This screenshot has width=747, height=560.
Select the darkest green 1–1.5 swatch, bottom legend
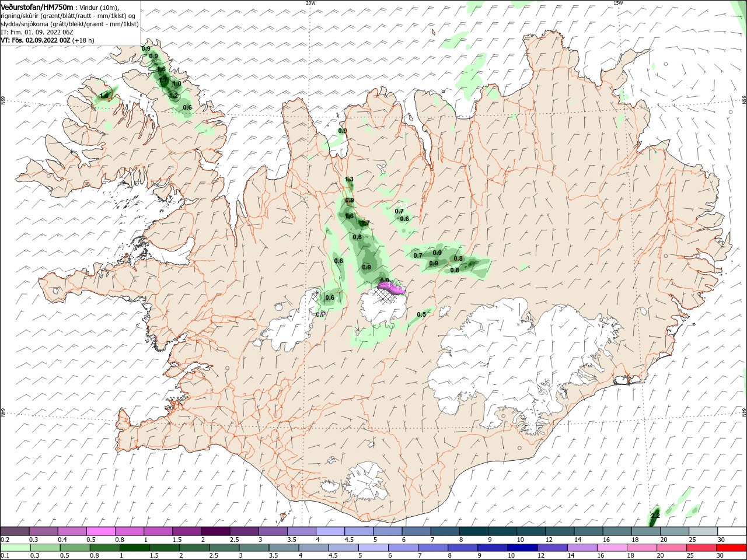pyautogui.click(x=135, y=548)
